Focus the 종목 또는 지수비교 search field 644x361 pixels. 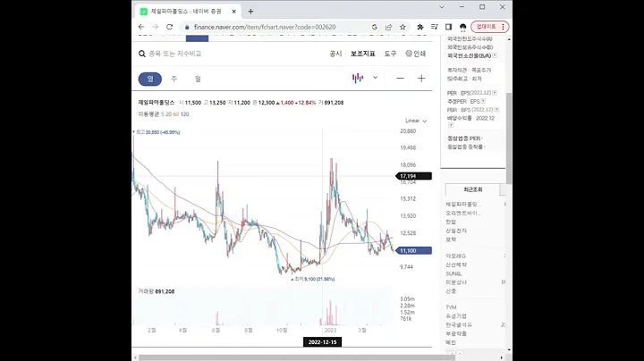[175, 54]
